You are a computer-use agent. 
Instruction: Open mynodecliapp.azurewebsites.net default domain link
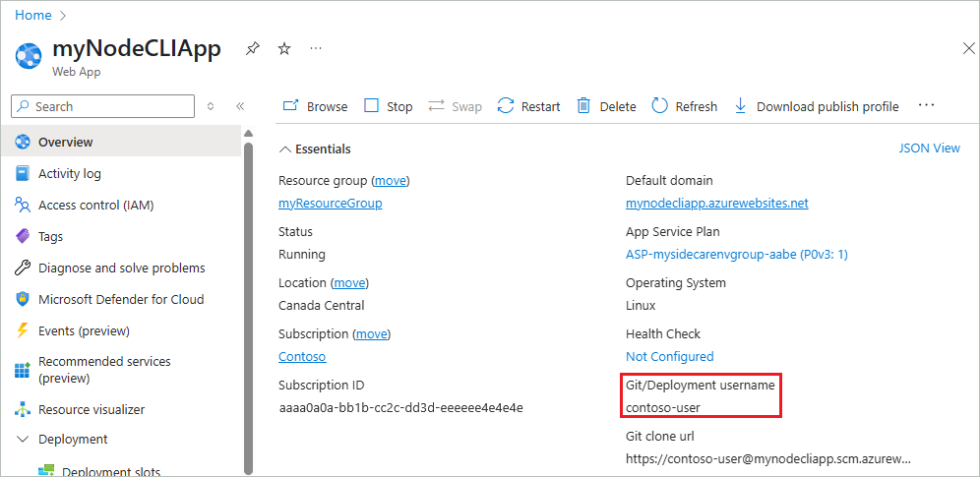717,204
